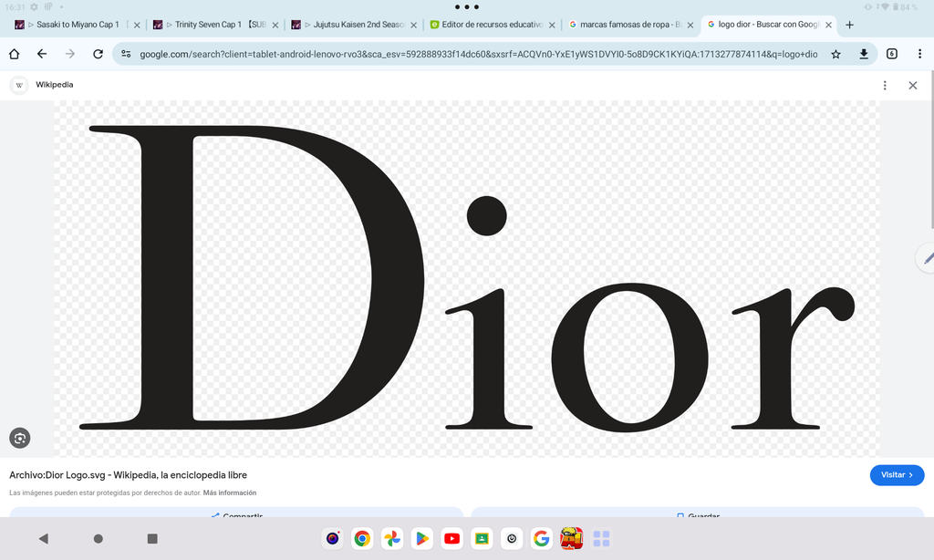Click the page vertical scrollbar

click(x=931, y=149)
